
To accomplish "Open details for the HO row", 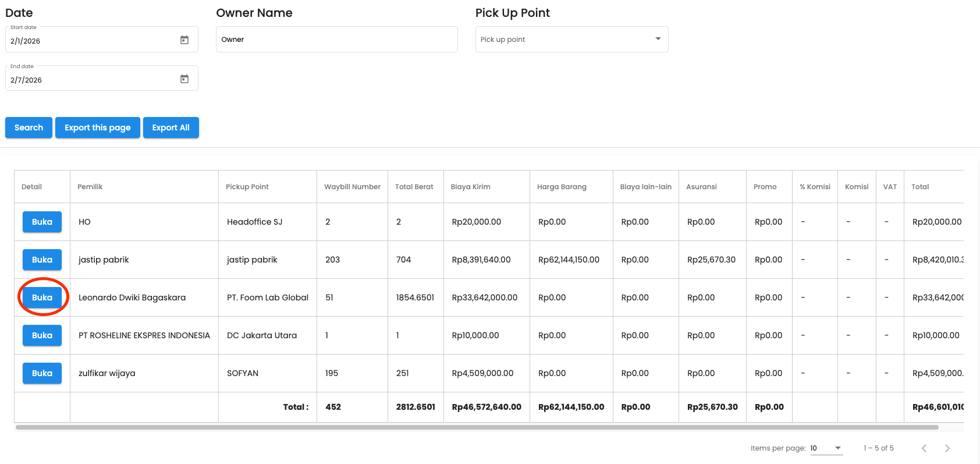I will 42,222.
